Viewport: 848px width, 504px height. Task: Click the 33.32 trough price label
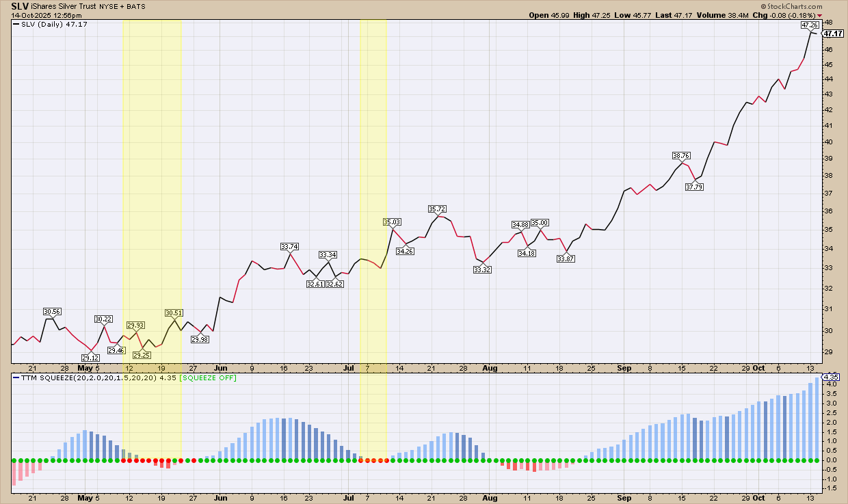point(483,269)
